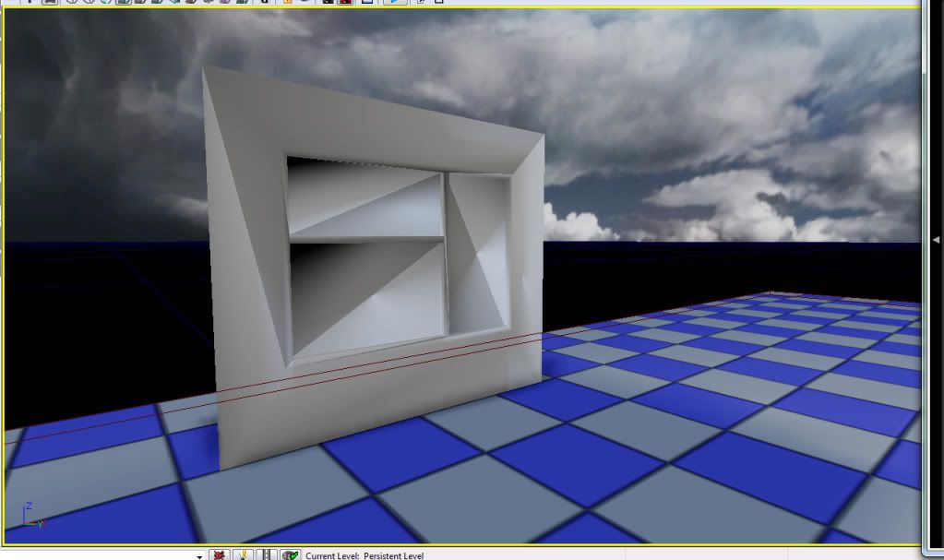Click the yellow arrow status bar icon
Viewport: 944px width, 560px height.
click(x=243, y=554)
